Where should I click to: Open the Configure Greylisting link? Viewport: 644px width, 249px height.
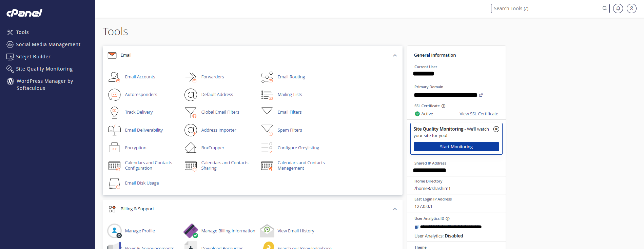tap(298, 148)
